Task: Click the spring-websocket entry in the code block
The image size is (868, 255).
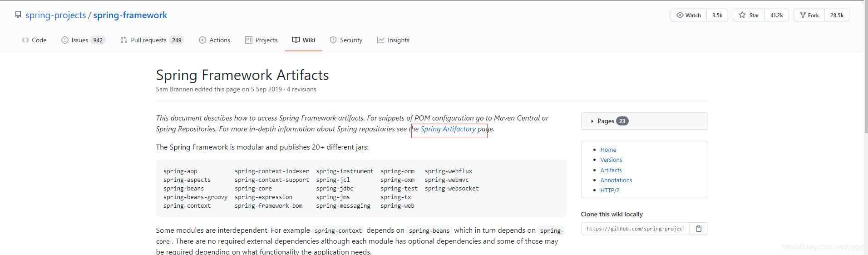Action: [452, 189]
